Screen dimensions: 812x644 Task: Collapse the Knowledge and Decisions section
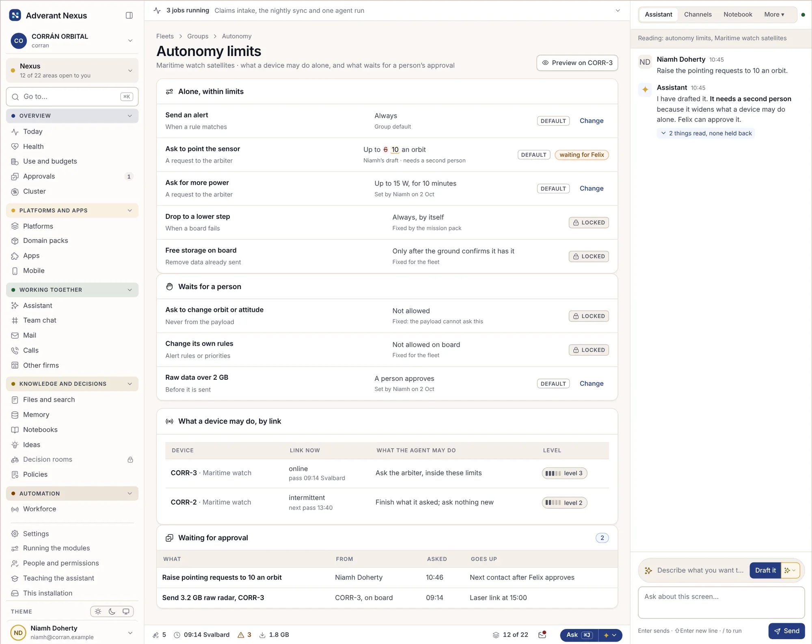72,384
